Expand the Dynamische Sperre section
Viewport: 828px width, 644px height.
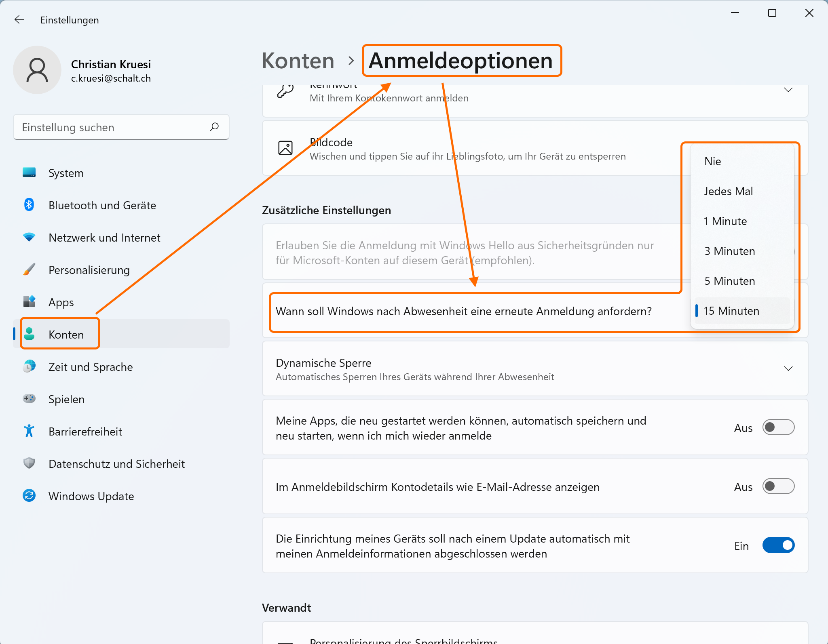[x=788, y=368]
